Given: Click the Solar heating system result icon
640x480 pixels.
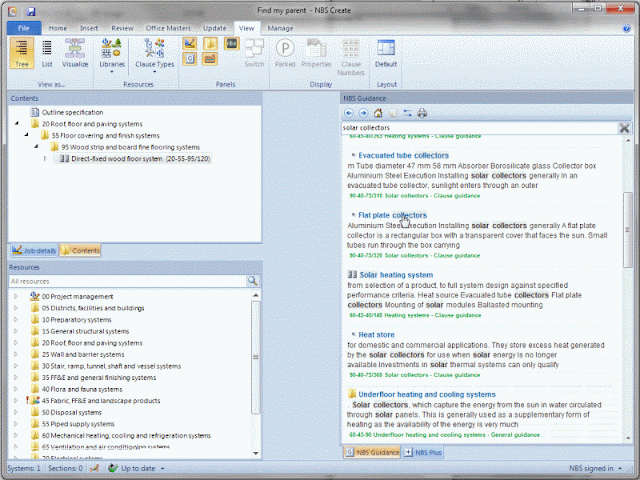Looking at the screenshot, I should [x=352, y=275].
